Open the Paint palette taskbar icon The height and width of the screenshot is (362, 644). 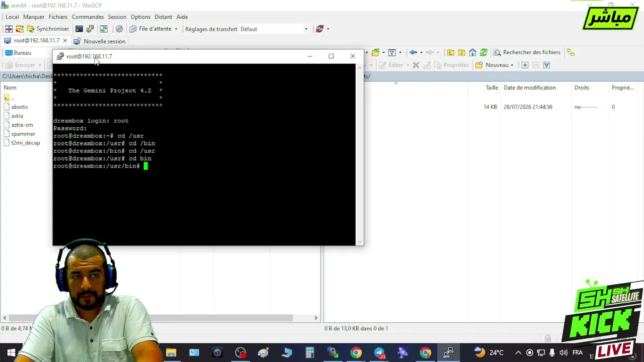[x=263, y=353]
